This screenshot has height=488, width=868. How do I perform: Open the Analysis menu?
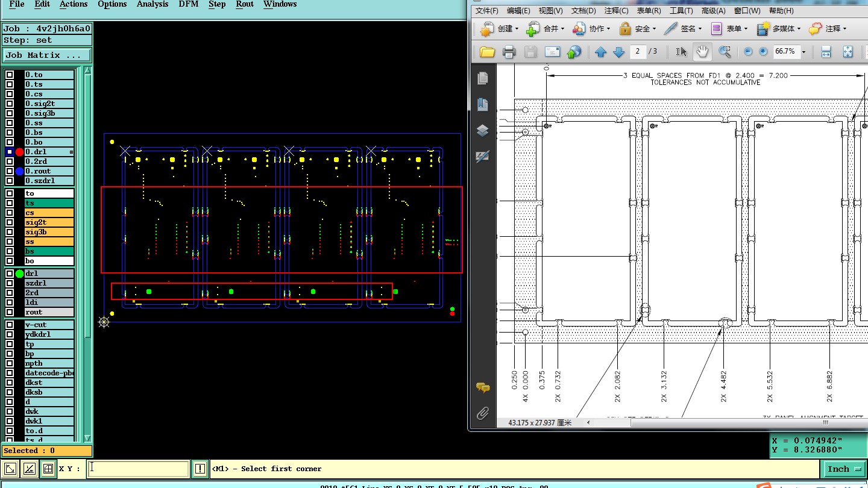(153, 4)
